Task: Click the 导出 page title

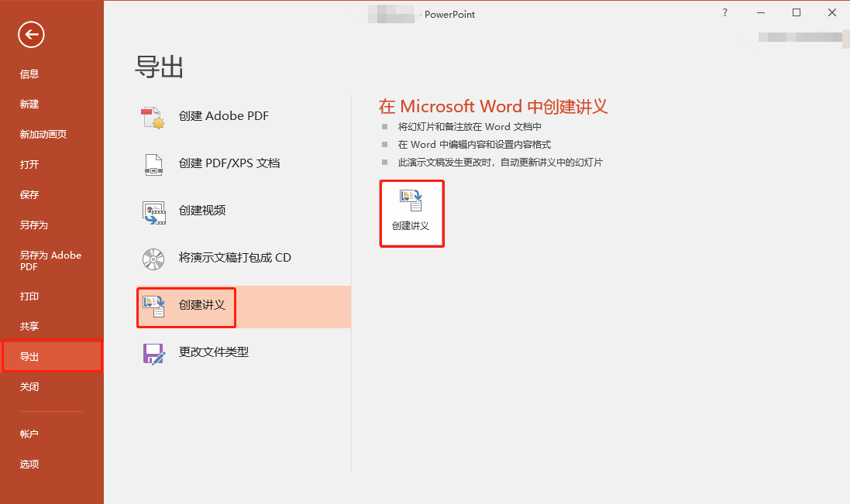Action: tap(159, 67)
